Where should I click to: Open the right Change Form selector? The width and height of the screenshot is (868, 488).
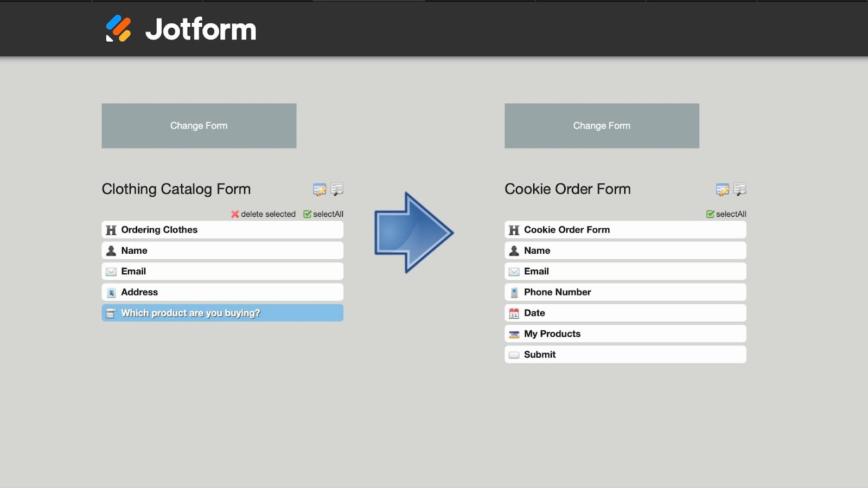click(602, 126)
